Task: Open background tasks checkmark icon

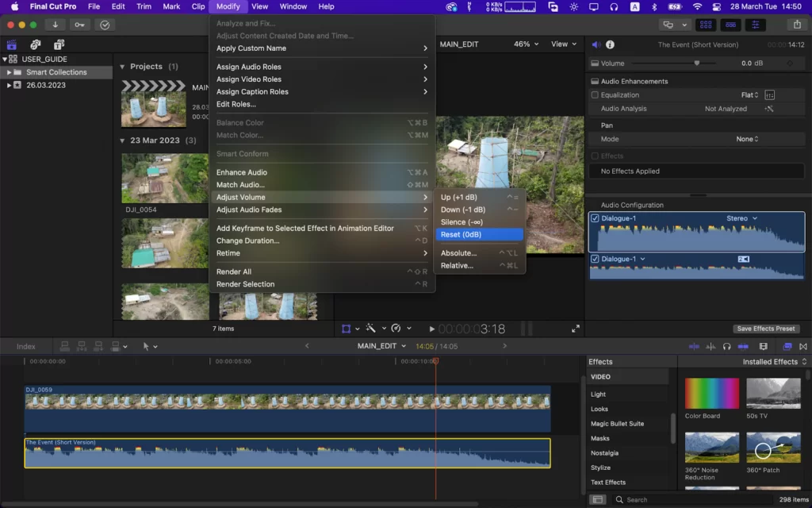Action: 105,25
